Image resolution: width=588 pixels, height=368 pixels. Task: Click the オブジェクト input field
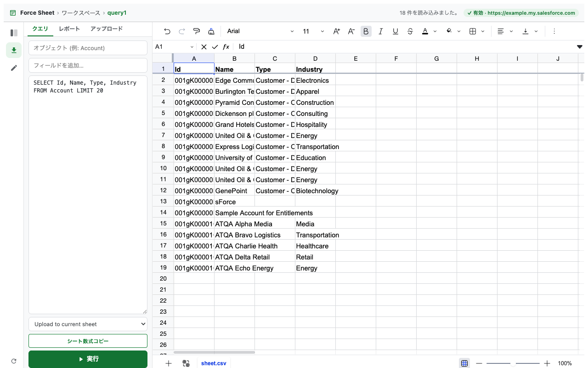pyautogui.click(x=88, y=48)
